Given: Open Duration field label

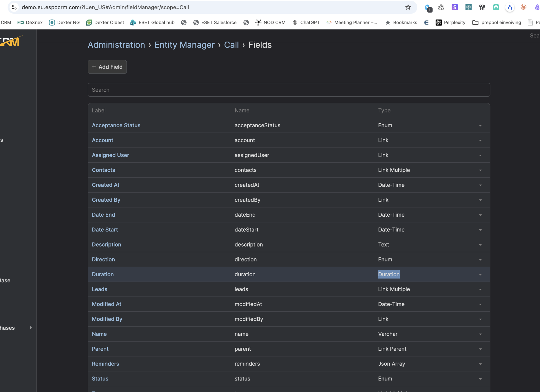Looking at the screenshot, I should coord(103,274).
